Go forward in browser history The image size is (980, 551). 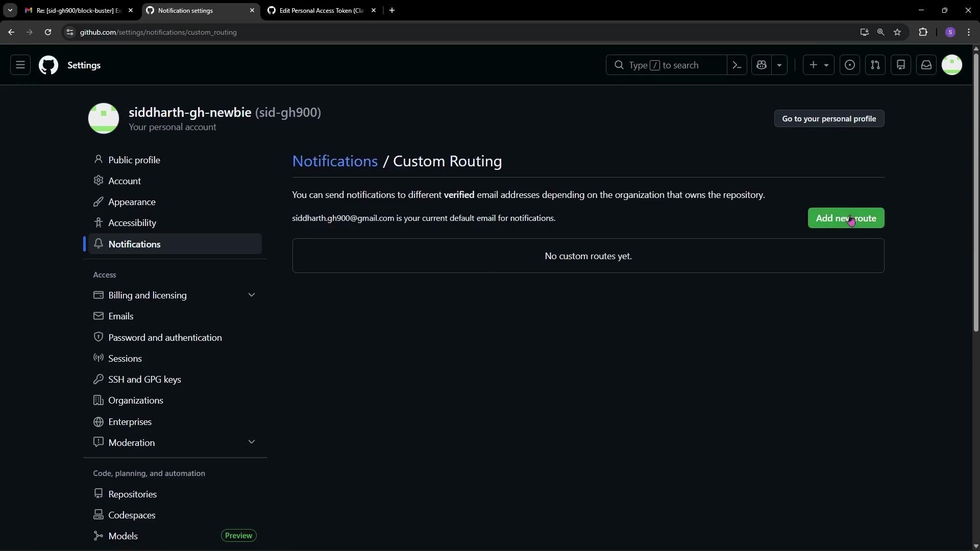tap(30, 32)
